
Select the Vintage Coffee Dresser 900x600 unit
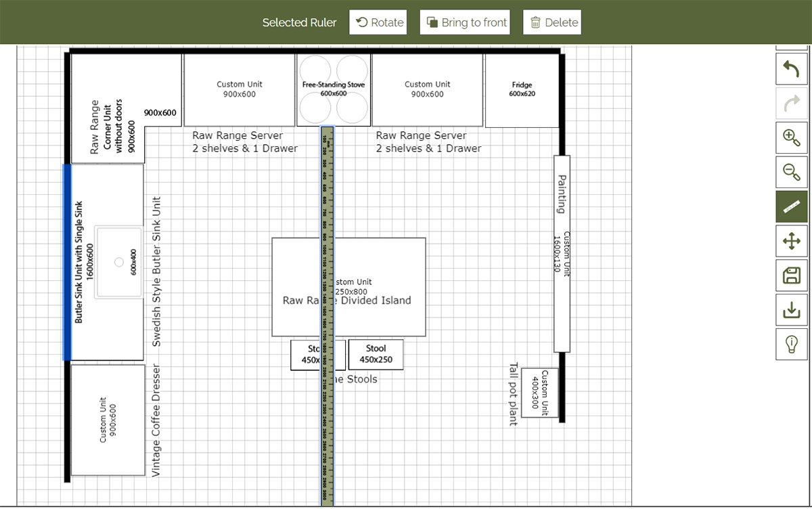[108, 420]
